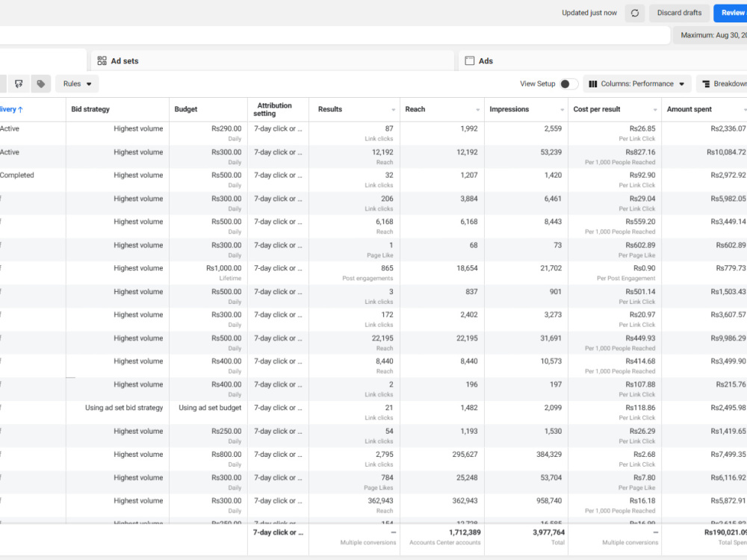Click the Discard drafts button
Image resolution: width=747 pixels, height=560 pixels.
pyautogui.click(x=679, y=13)
